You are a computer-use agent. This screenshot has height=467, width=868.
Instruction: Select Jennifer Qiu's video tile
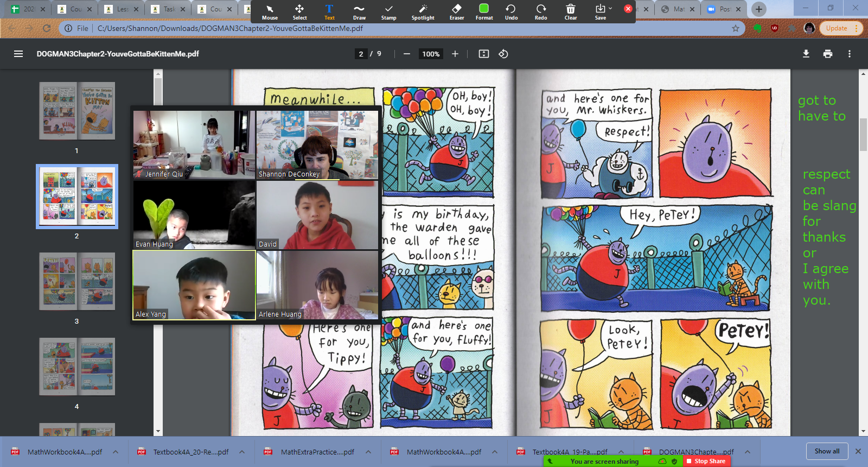click(194, 145)
